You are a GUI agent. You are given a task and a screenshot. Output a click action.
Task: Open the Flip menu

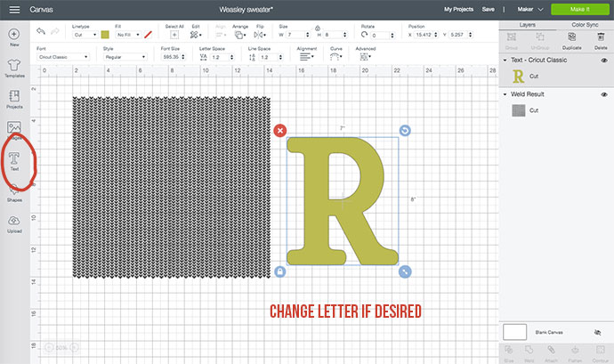click(260, 35)
